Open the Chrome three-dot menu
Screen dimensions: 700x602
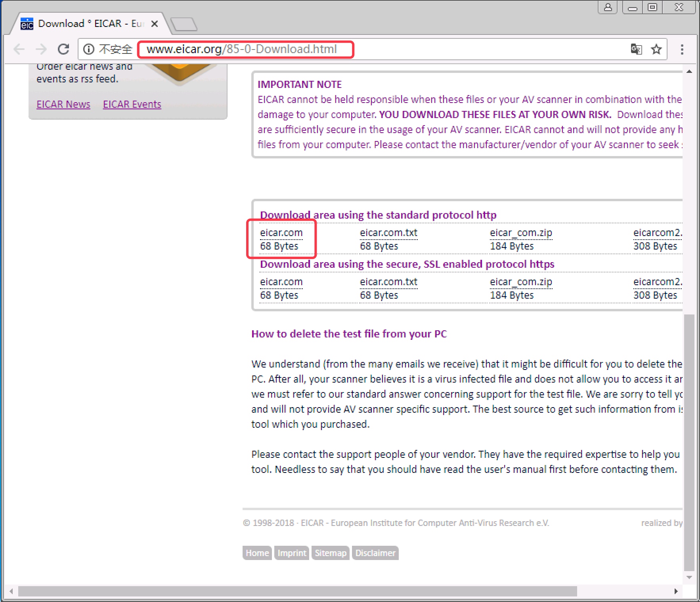coord(682,49)
